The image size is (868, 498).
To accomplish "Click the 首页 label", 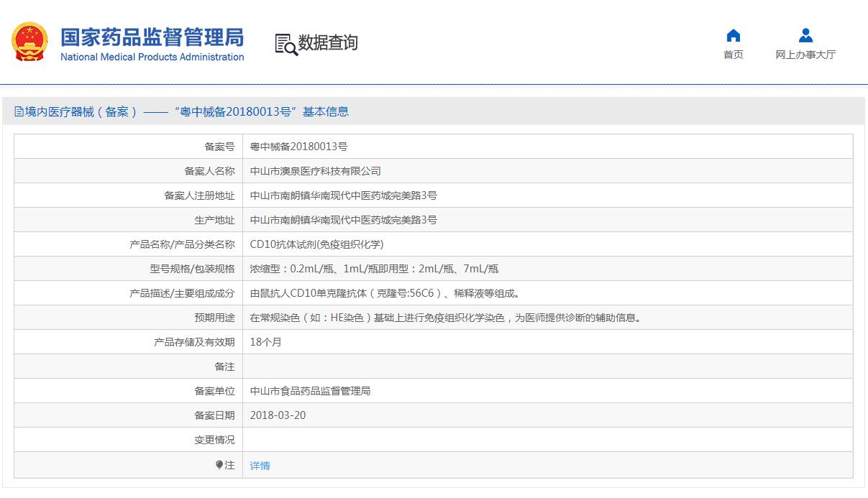I will click(x=734, y=55).
